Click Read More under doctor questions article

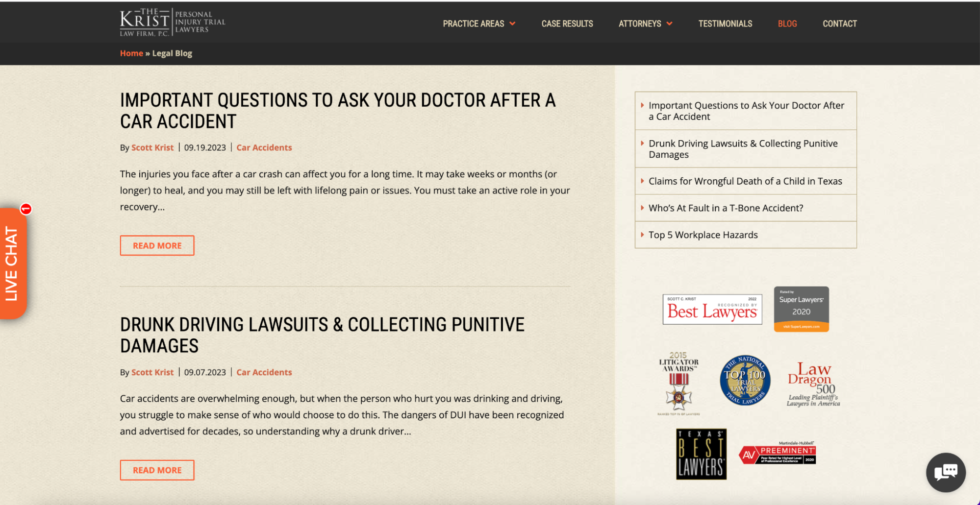(x=157, y=245)
